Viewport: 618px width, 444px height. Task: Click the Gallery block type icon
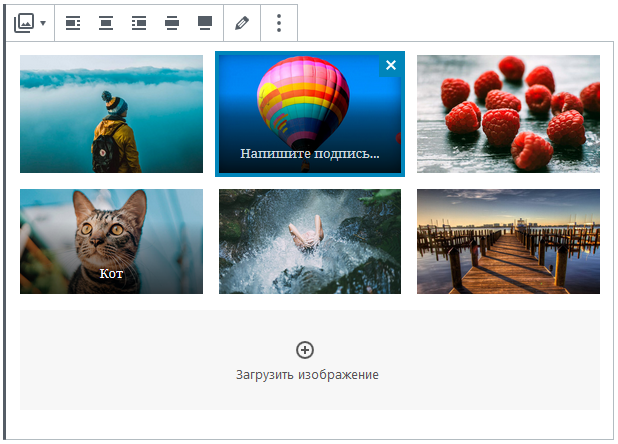point(24,23)
